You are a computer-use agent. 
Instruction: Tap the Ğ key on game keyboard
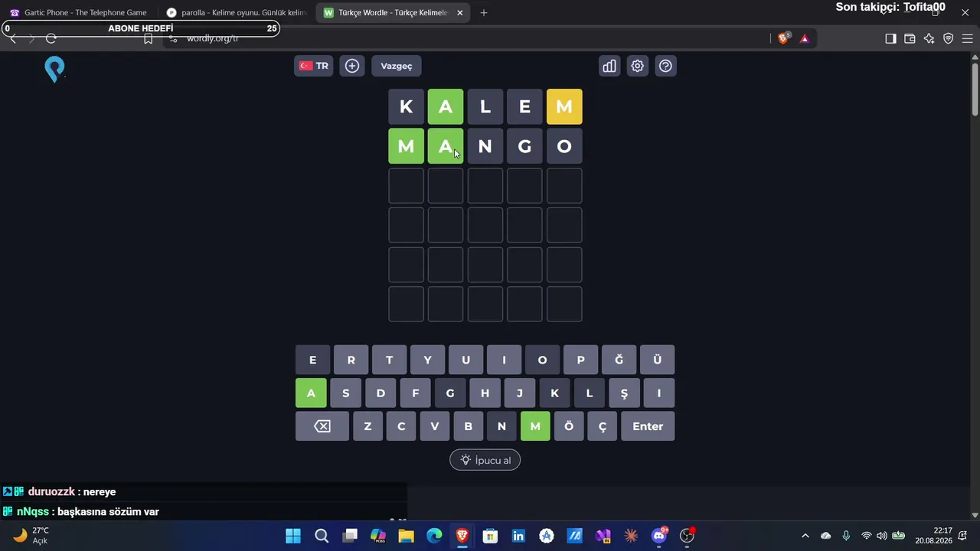point(619,360)
